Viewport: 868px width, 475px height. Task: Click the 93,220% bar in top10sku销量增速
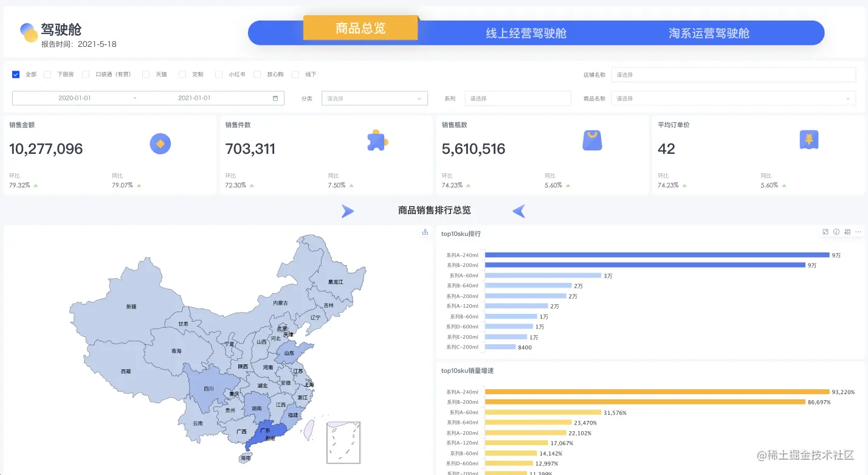click(657, 392)
